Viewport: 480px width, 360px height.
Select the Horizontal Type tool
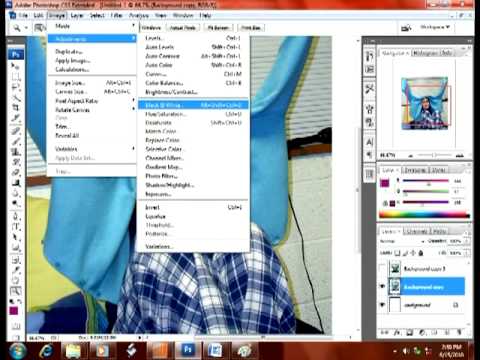coord(15,227)
